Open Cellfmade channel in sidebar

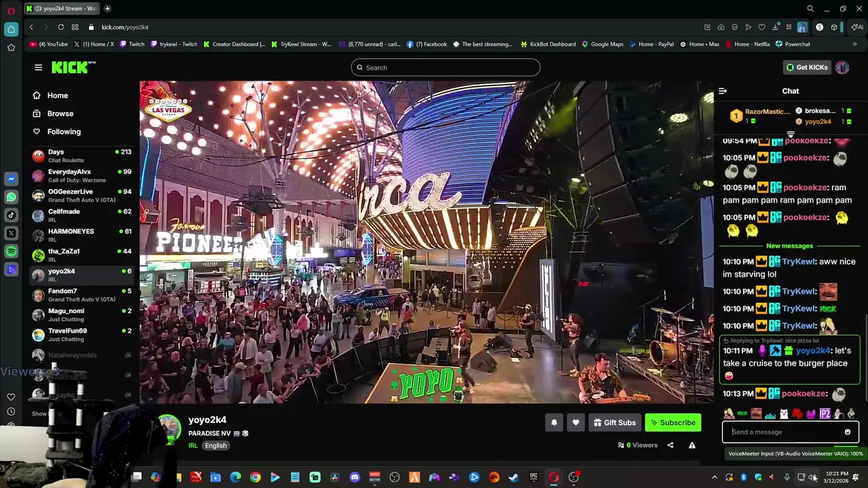(81, 216)
